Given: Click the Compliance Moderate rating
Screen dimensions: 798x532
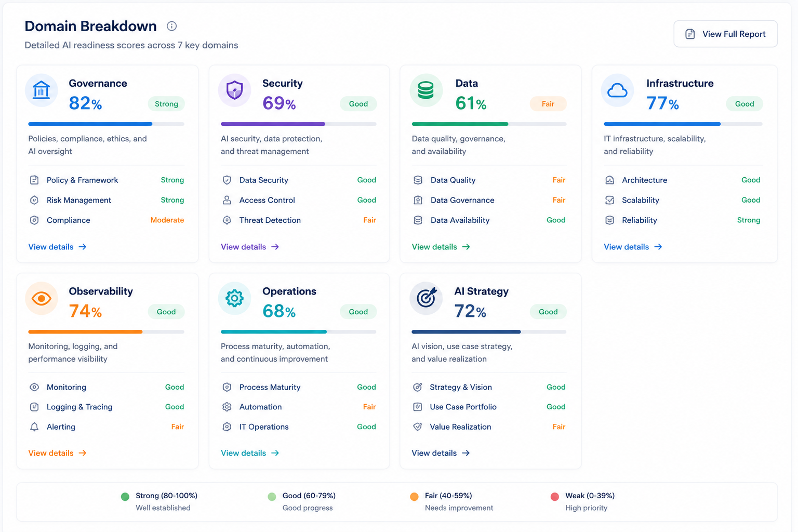Looking at the screenshot, I should pos(167,220).
